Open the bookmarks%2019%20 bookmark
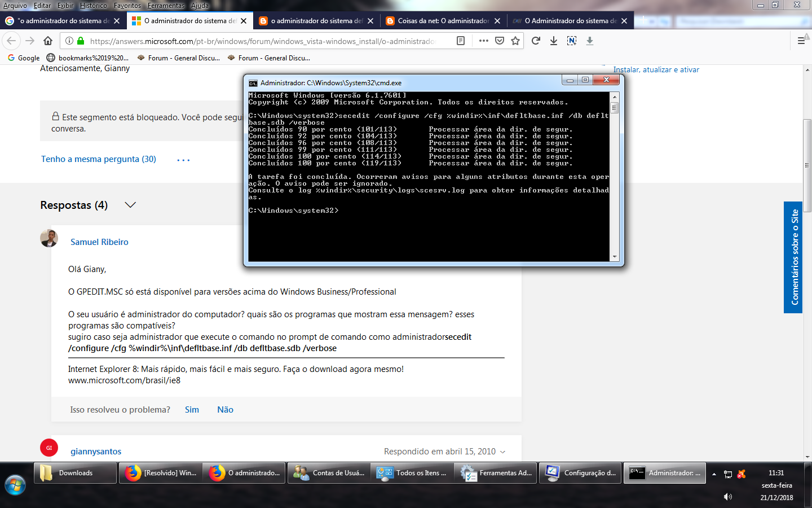Screen dimensions: 812x508 [87, 58]
